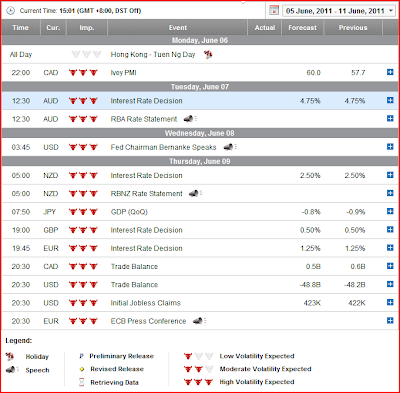
Task: Click the Event column header
Action: coord(178,28)
